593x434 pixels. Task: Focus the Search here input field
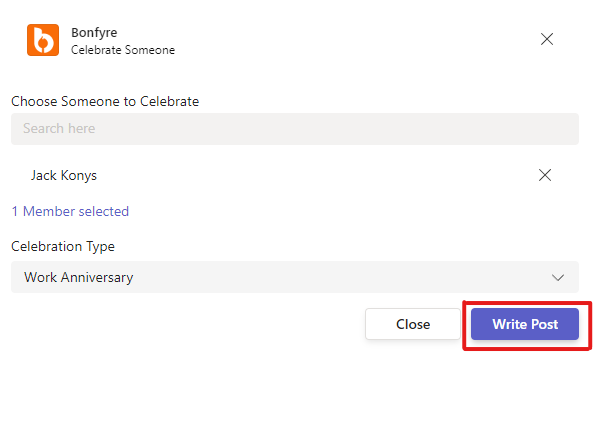pos(295,129)
